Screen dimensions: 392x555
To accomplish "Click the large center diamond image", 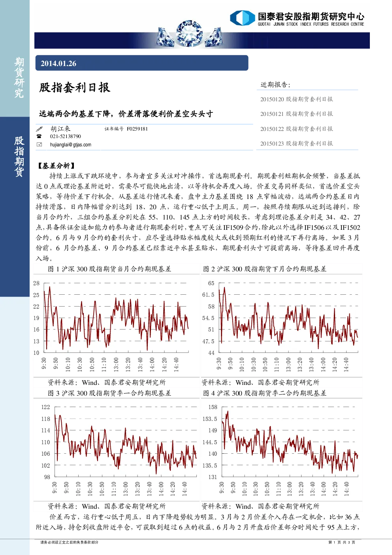I will [x=189, y=34].
